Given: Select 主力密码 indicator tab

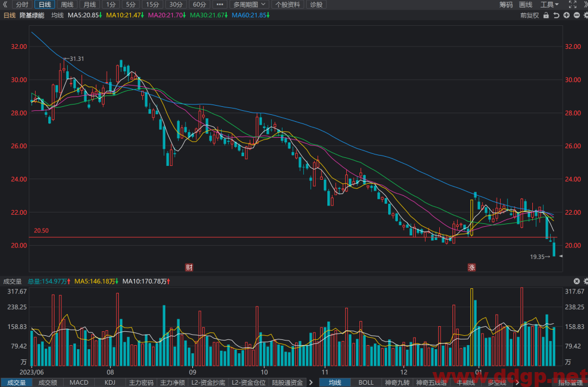Looking at the screenshot, I should tap(141, 382).
